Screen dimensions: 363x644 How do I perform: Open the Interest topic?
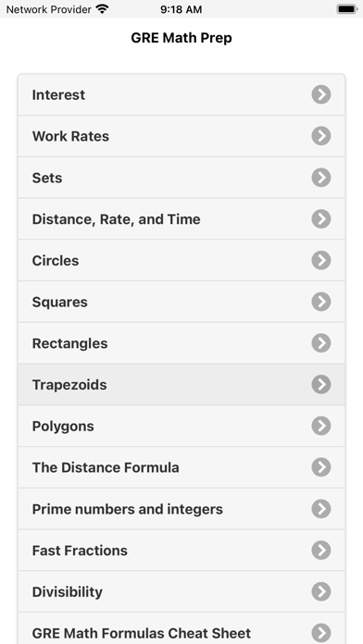click(x=181, y=94)
